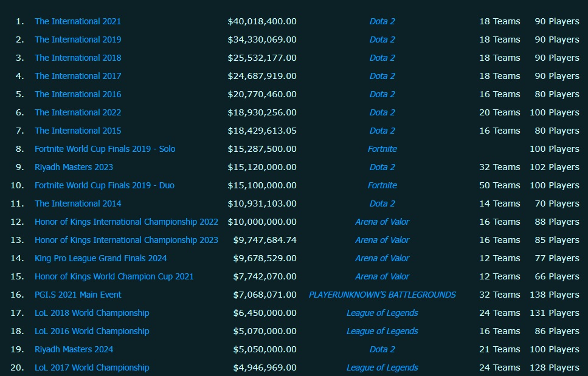
Task: Click '21 Teams' in Riyadh Masters 2024 row
Action: coord(499,349)
